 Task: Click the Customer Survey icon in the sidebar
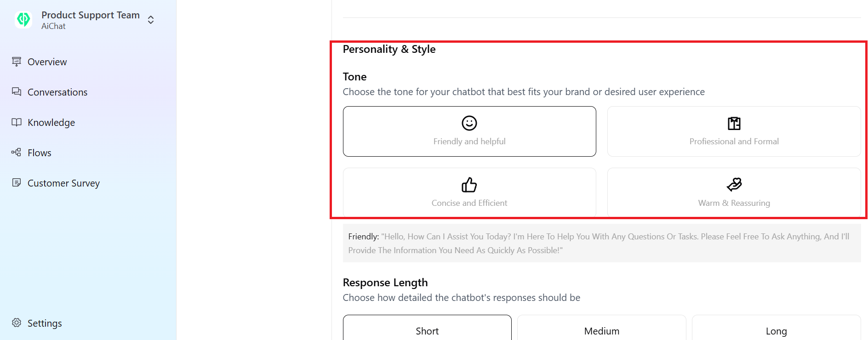click(x=17, y=183)
